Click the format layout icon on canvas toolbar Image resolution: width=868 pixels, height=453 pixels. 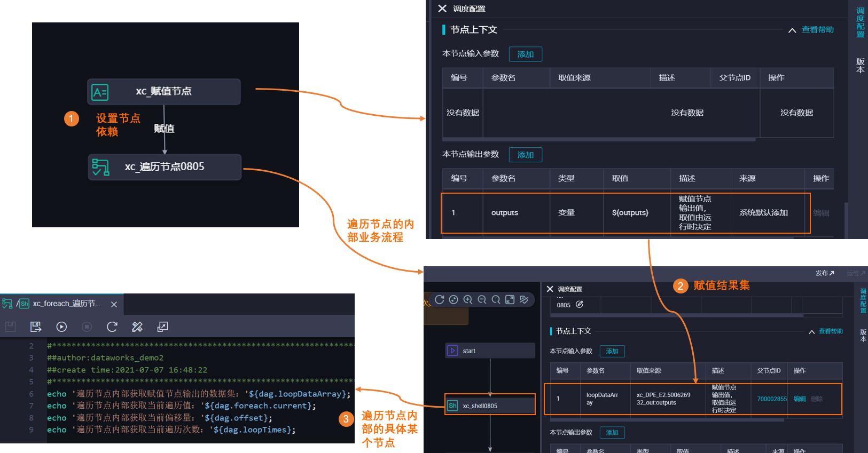(x=524, y=300)
